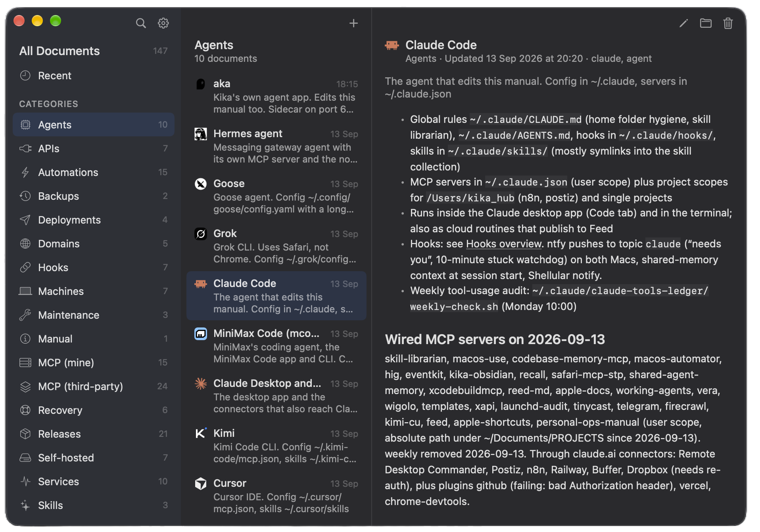The width and height of the screenshot is (760, 532).
Task: Open the Cursor document entry
Action: click(x=276, y=496)
